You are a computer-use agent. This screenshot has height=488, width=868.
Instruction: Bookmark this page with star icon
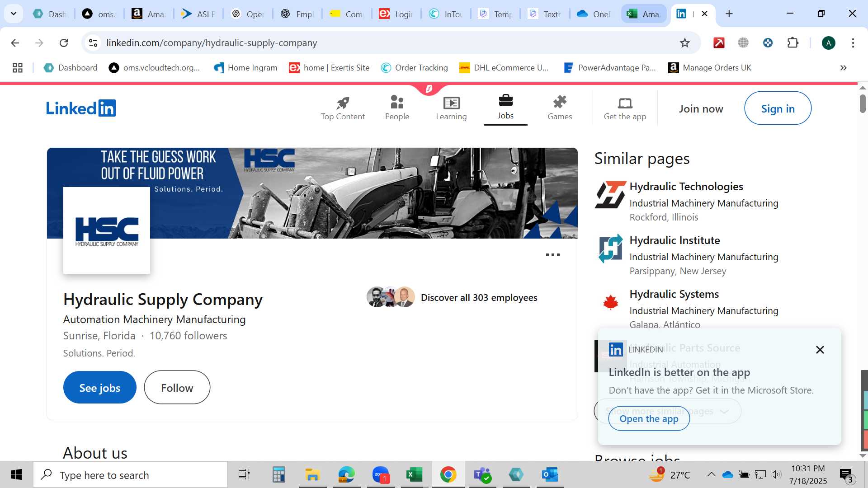684,43
